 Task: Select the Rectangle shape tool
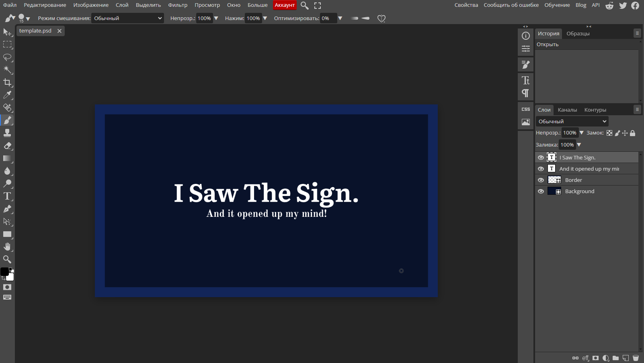click(x=7, y=234)
